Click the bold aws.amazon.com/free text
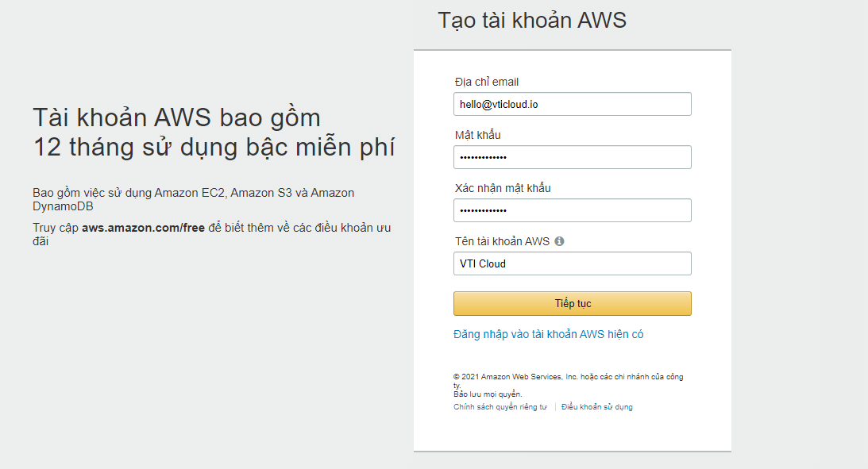The width and height of the screenshot is (868, 469). (x=144, y=228)
